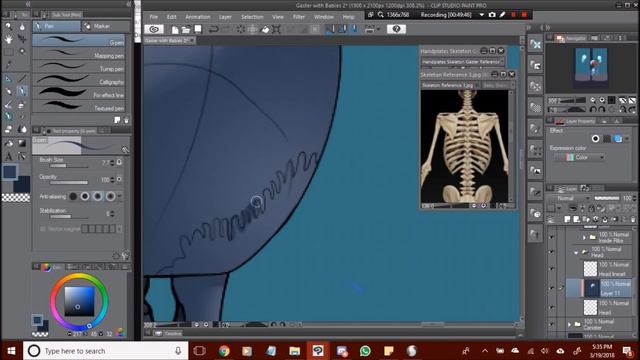
Task: Select the Gradient tool
Action: (x=22, y=143)
